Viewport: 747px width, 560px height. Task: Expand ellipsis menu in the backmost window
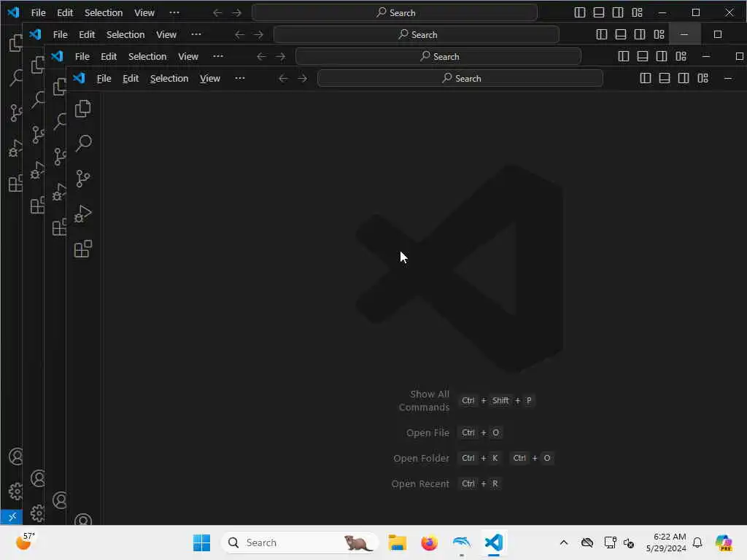174,12
